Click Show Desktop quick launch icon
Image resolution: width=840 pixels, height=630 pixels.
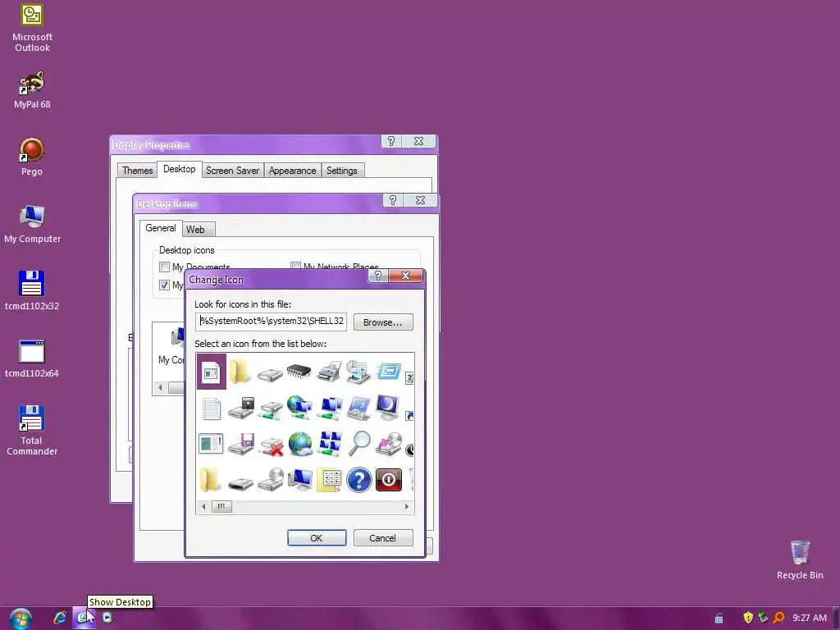84,618
